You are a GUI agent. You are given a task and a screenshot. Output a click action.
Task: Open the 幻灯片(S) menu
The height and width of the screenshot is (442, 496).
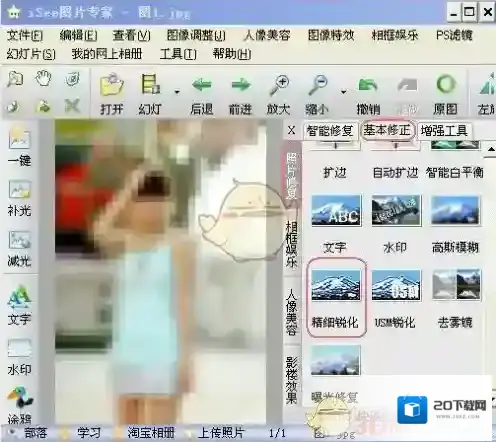pyautogui.click(x=31, y=54)
